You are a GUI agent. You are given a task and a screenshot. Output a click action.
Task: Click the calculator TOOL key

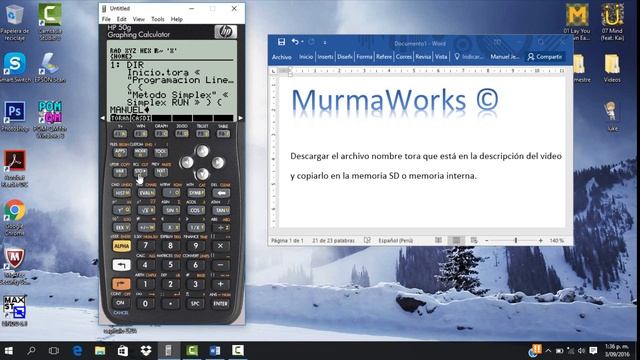pos(161,152)
